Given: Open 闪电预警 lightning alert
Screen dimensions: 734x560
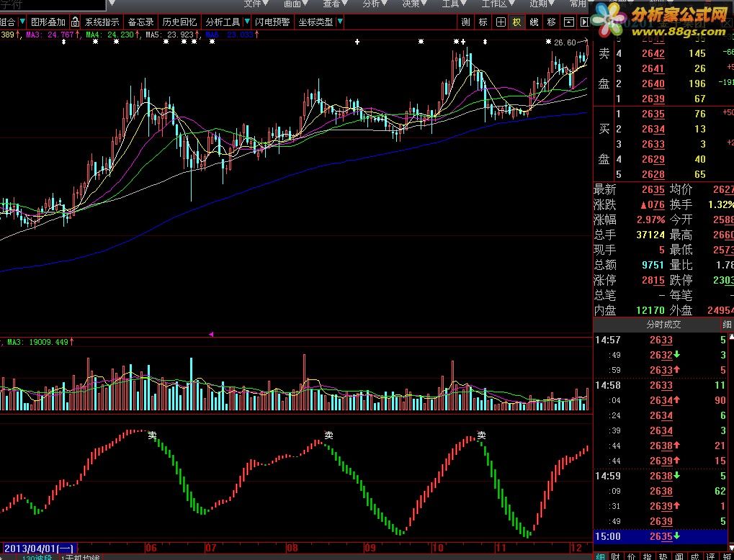Looking at the screenshot, I should pyautogui.click(x=272, y=22).
